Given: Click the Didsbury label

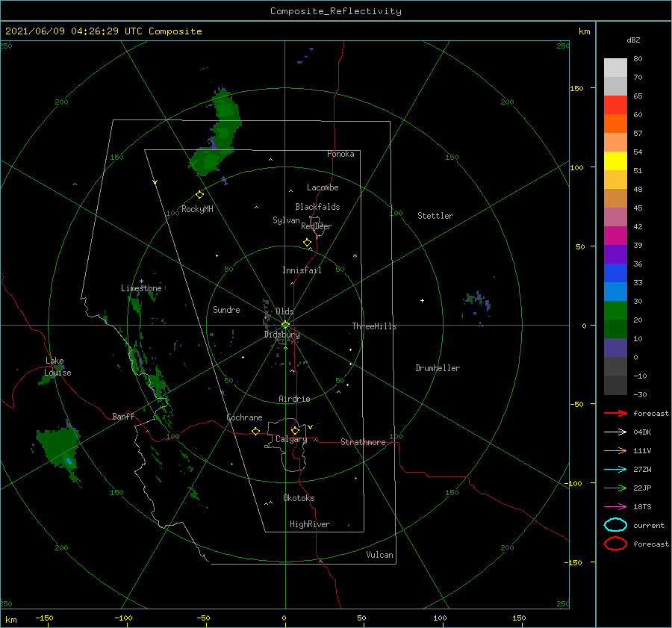Looking at the screenshot, I should click(281, 335).
